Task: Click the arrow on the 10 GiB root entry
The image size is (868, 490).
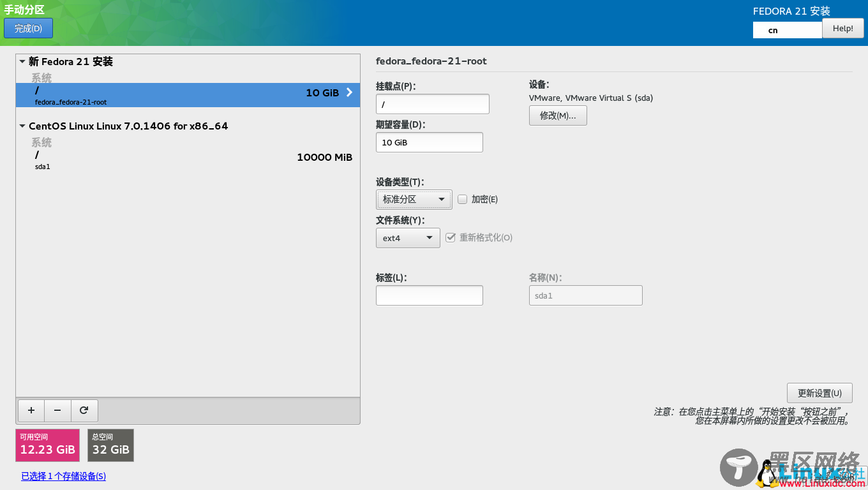Action: coord(349,93)
